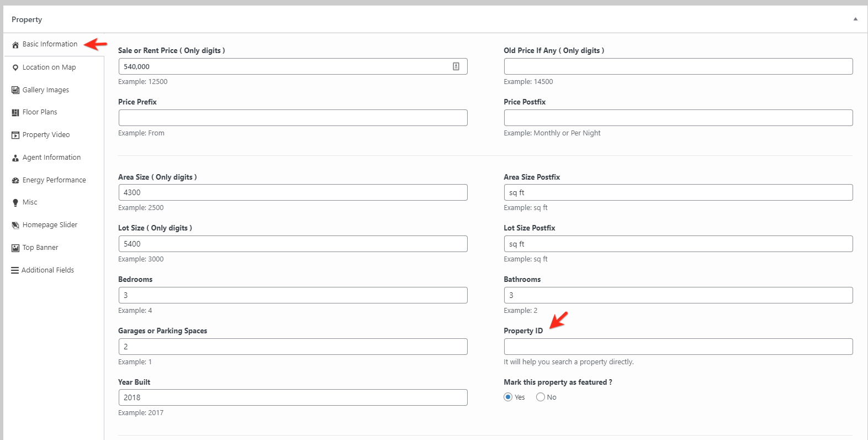This screenshot has width=868, height=440.
Task: Click the 'Example: 14500' hint text
Action: pyautogui.click(x=528, y=82)
